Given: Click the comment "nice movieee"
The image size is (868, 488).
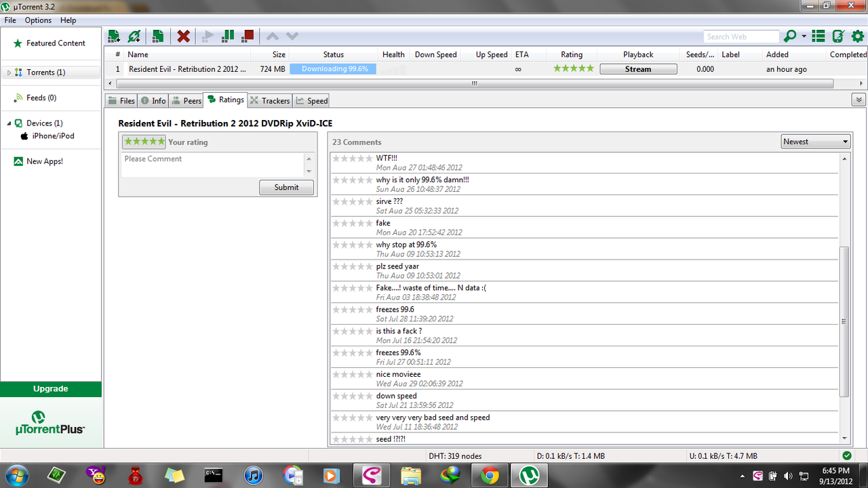Looking at the screenshot, I should tap(398, 374).
